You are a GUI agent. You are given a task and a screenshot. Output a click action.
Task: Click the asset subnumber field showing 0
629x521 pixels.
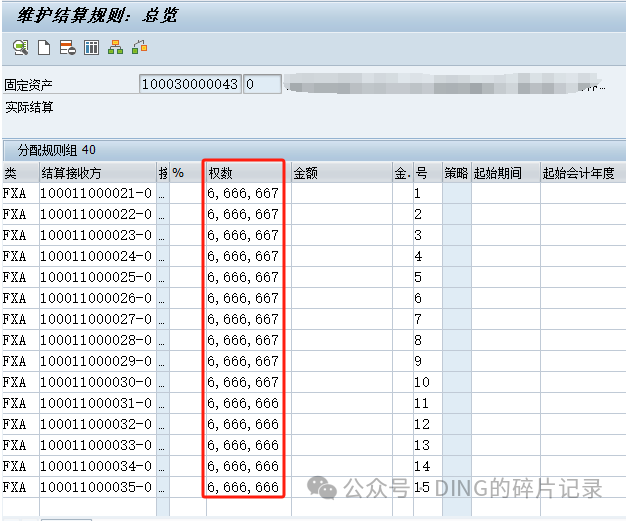(x=262, y=84)
